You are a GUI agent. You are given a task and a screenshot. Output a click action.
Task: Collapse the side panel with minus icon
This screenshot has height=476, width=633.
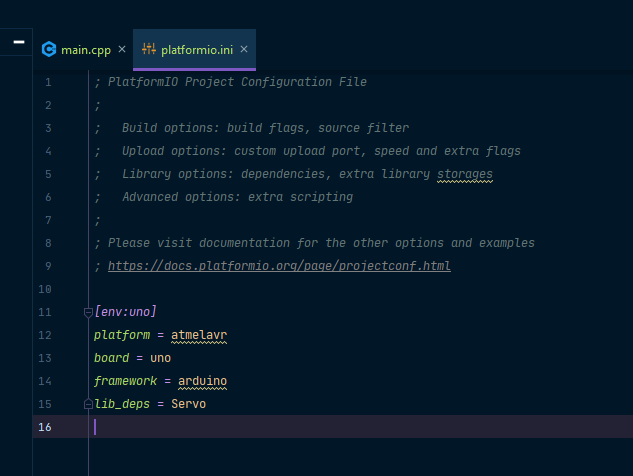[x=19, y=42]
